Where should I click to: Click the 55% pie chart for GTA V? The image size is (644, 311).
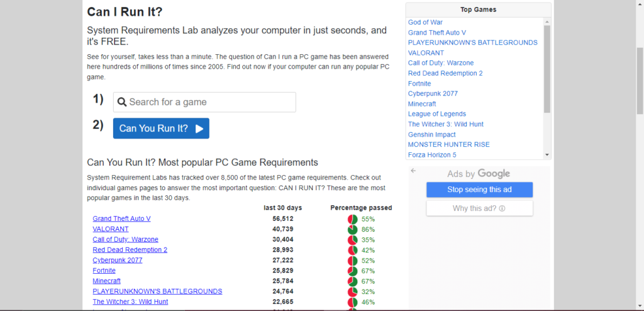tap(352, 219)
